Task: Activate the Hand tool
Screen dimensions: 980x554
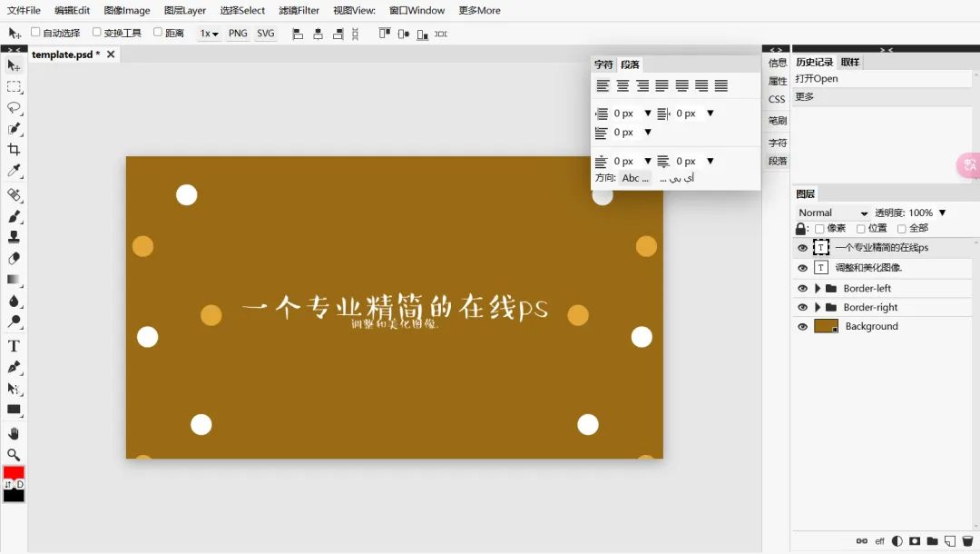Action: point(14,433)
